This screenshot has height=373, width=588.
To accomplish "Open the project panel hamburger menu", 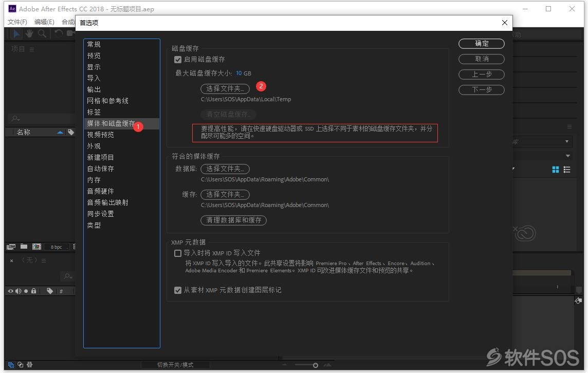I will (x=32, y=49).
